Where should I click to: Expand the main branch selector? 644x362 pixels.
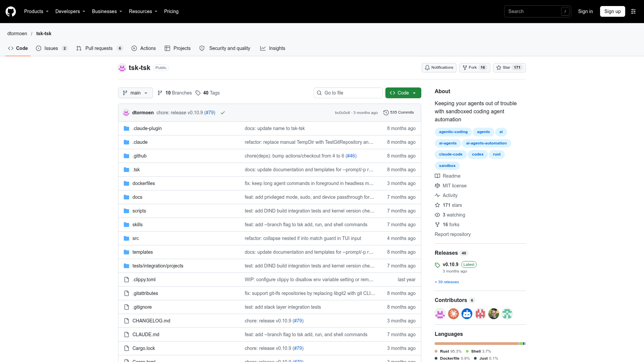[x=136, y=93]
